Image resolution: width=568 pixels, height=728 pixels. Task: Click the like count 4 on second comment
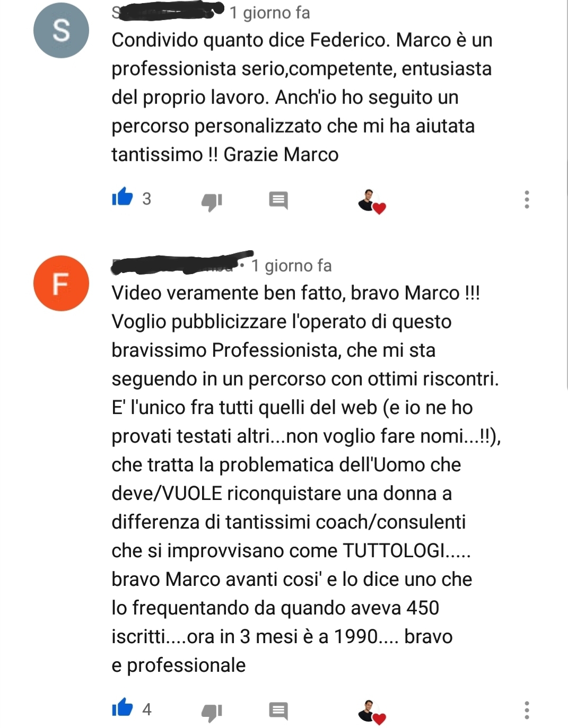pos(147,709)
